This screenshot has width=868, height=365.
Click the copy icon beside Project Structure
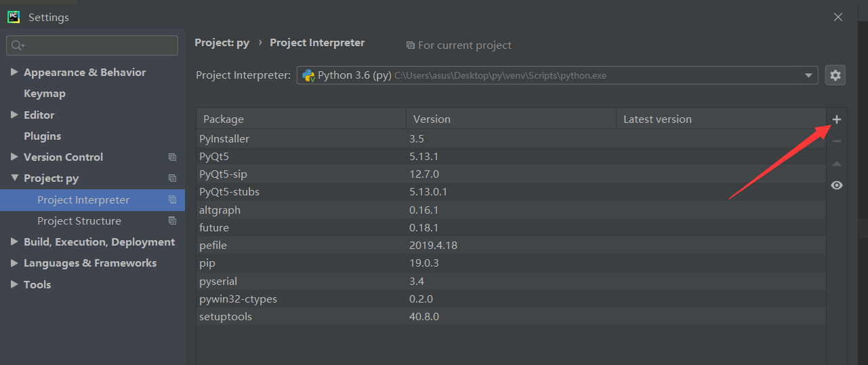pos(172,221)
